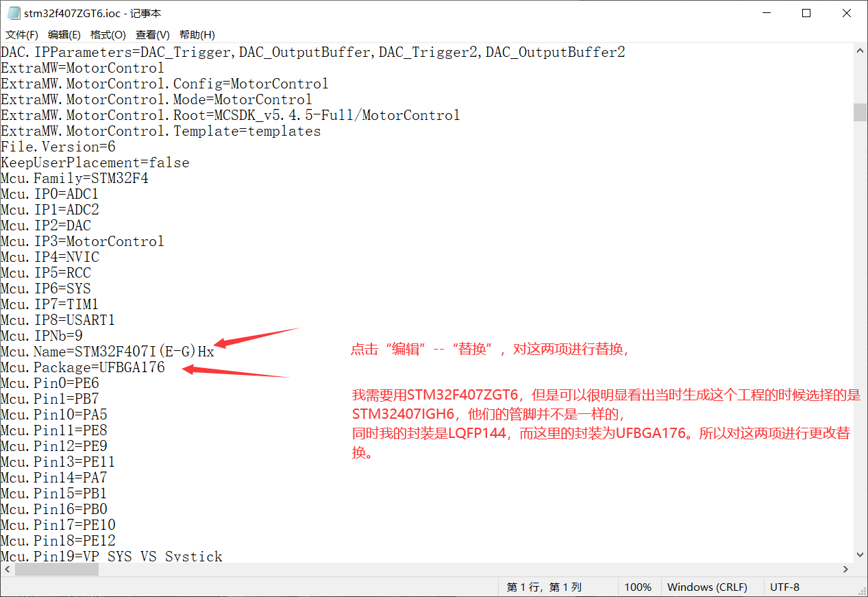Click line File.Version=6
This screenshot has height=597, width=868.
coord(58,147)
